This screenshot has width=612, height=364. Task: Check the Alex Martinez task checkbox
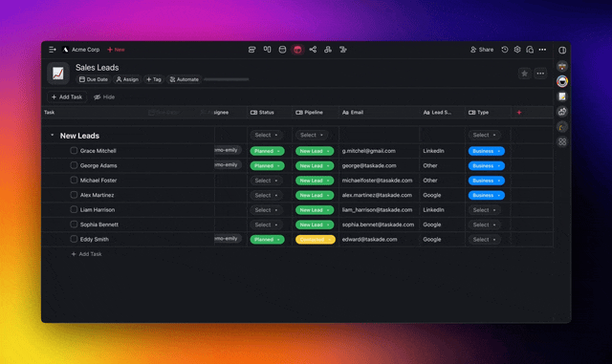click(x=74, y=195)
